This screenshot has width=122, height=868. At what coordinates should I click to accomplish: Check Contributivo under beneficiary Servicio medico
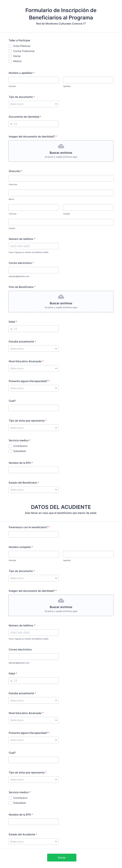point(10,446)
